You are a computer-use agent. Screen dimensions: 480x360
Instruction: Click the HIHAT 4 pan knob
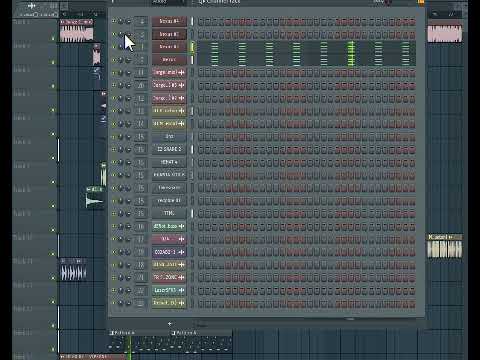click(121, 162)
